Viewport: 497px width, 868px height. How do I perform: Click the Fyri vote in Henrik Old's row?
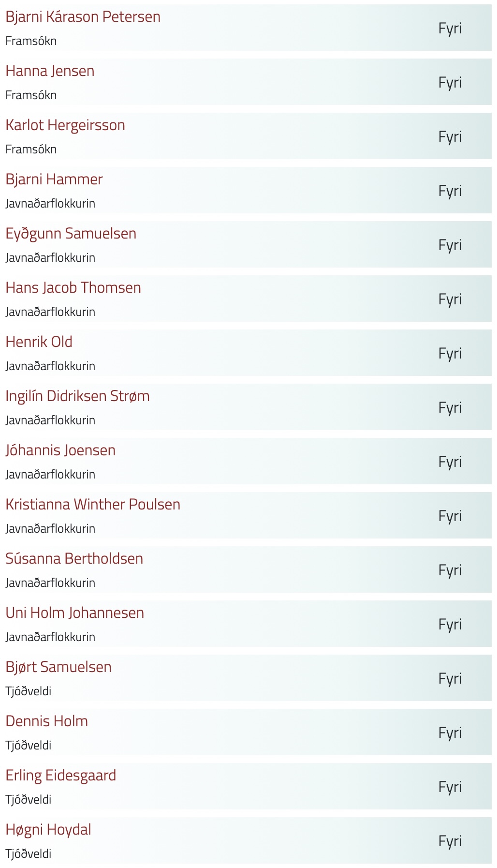click(450, 354)
